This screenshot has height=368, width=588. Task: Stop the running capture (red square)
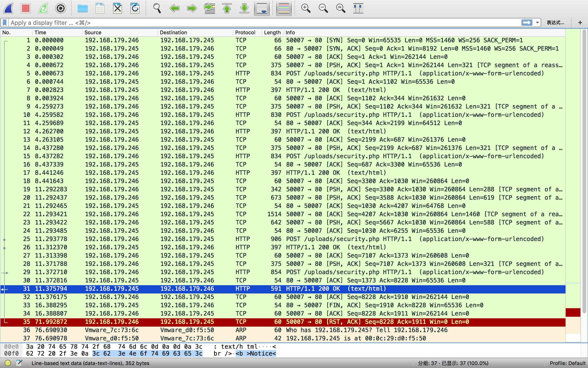click(x=25, y=8)
